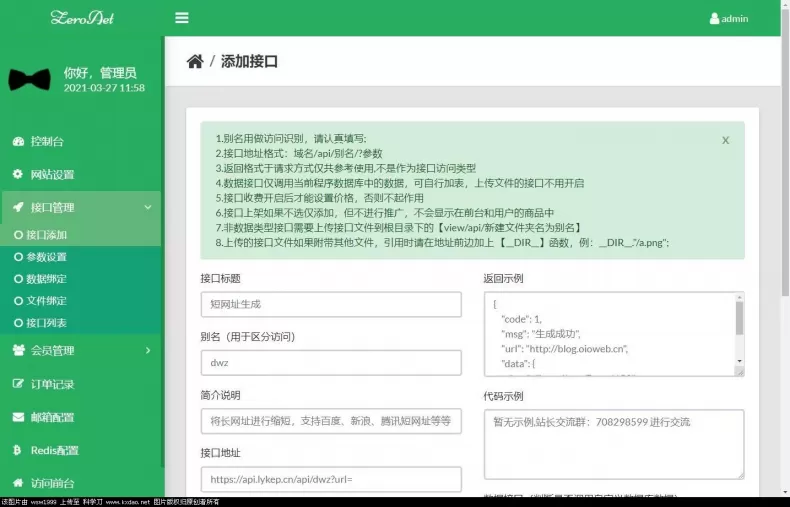Open the 接口列表 submenu item

tap(40, 323)
